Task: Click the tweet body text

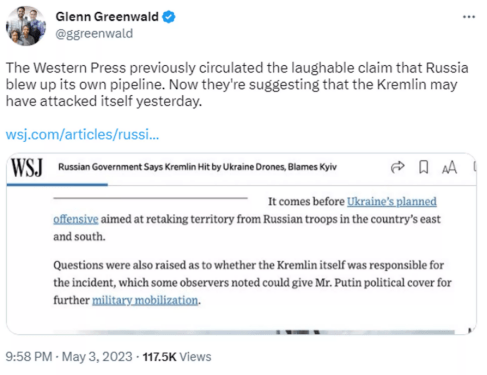Action: pos(237,84)
